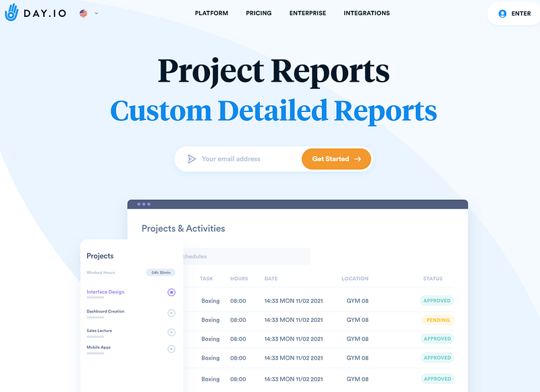Click the Project Reports headline

(x=274, y=72)
